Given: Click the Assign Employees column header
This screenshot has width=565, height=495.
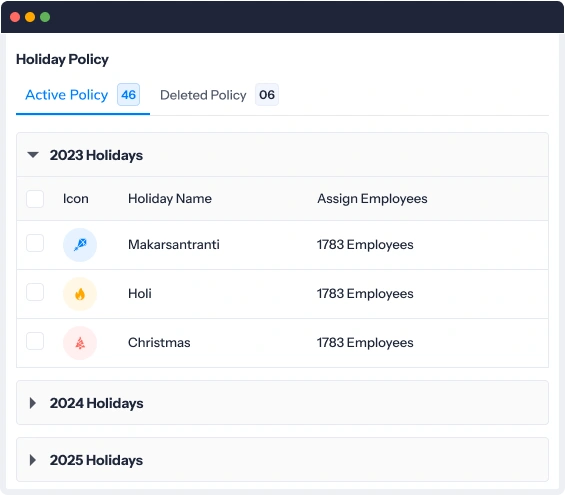Looking at the screenshot, I should point(372,199).
